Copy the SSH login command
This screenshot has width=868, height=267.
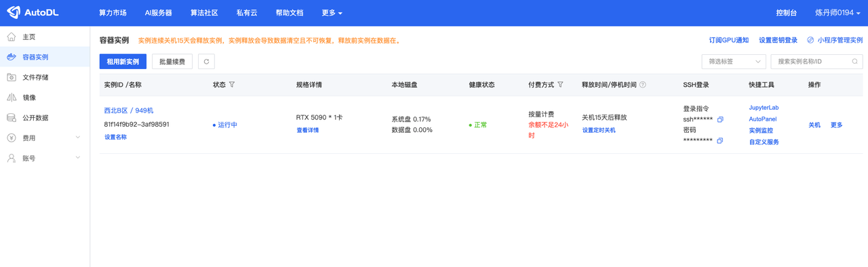720,119
